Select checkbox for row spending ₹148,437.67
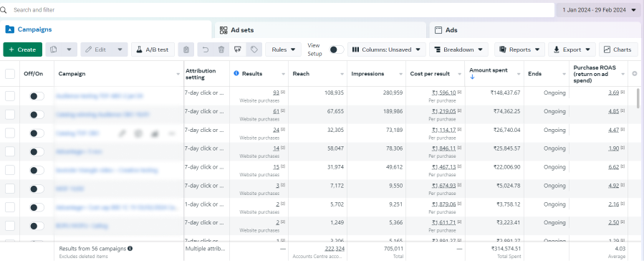Viewport: 644px width, 261px height. coord(10,96)
